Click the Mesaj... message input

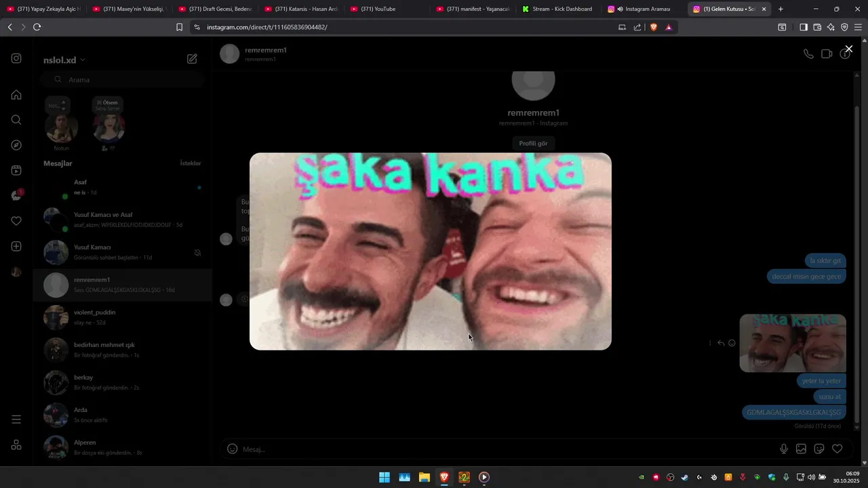pyautogui.click(x=509, y=449)
